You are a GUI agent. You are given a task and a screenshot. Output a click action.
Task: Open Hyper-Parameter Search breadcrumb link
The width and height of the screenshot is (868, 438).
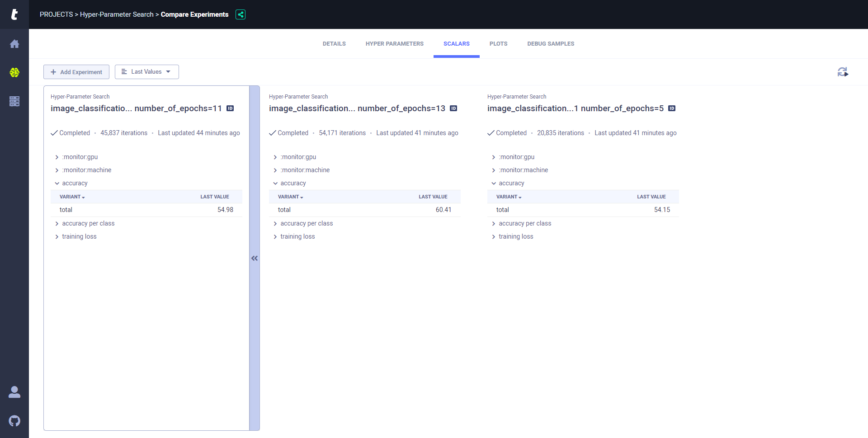point(117,14)
